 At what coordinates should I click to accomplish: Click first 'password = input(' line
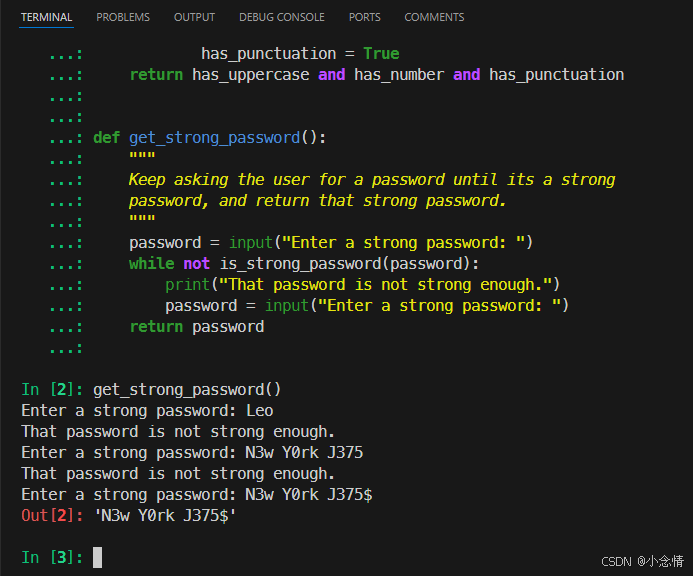tap(331, 243)
